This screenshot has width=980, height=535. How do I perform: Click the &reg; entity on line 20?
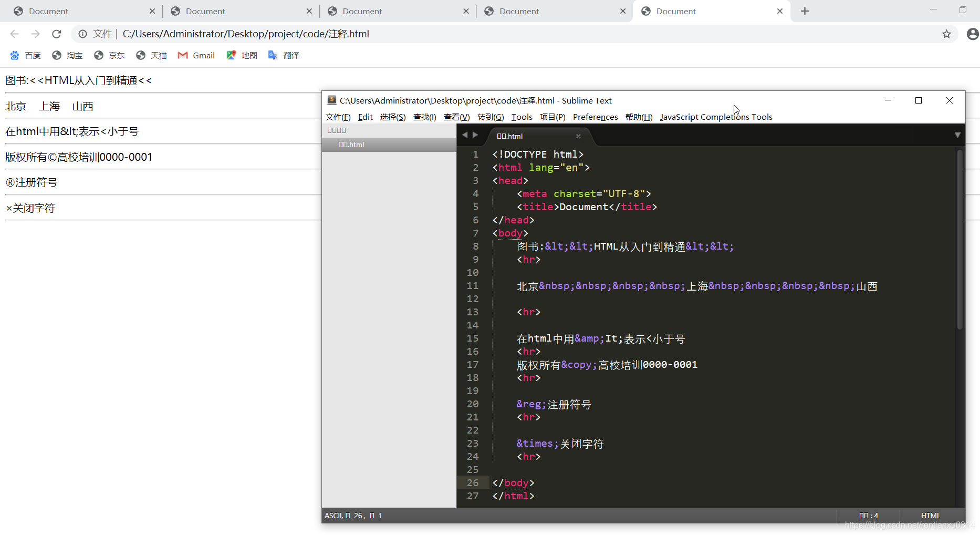click(x=531, y=404)
